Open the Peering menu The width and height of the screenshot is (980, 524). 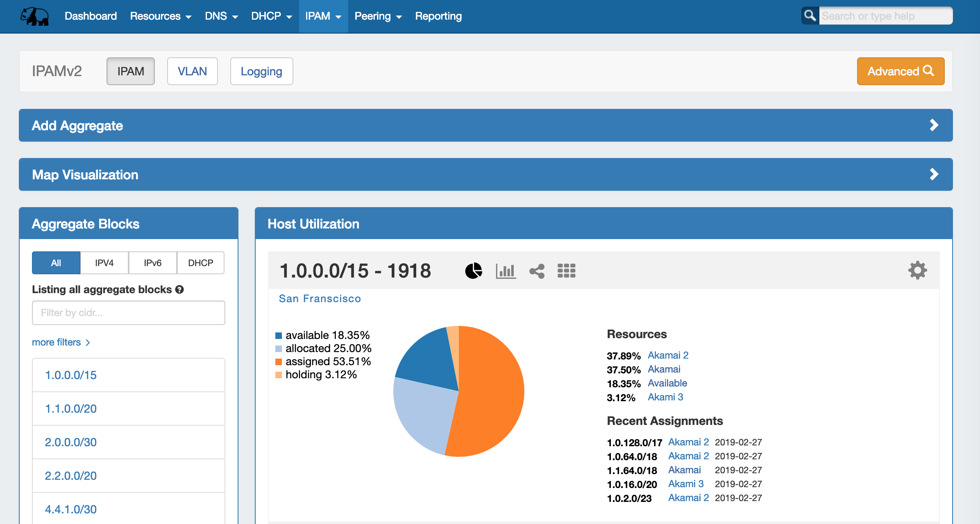(x=378, y=16)
